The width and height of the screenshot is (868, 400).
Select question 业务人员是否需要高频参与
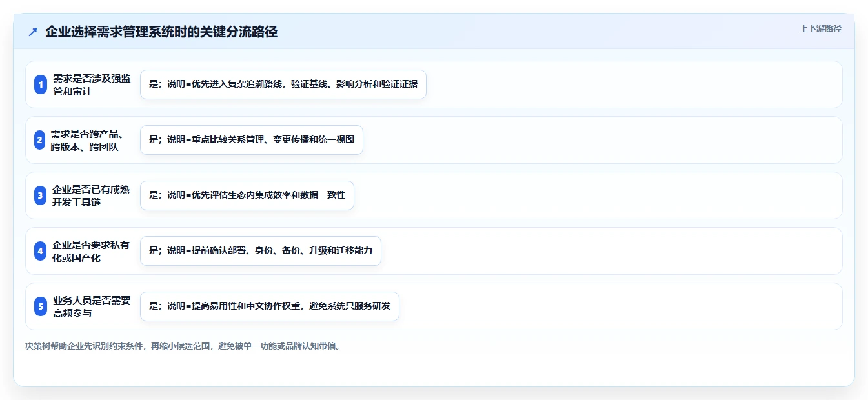pyautogui.click(x=92, y=306)
